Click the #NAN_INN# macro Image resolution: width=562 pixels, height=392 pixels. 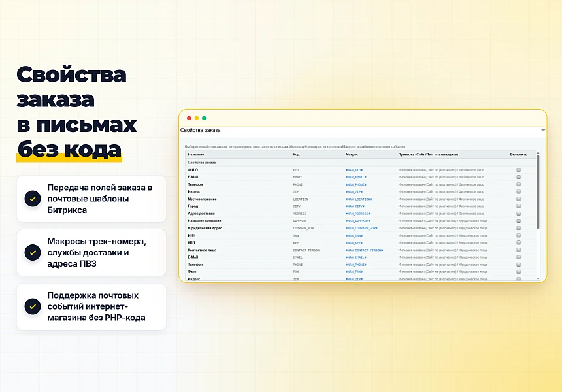coord(354,235)
